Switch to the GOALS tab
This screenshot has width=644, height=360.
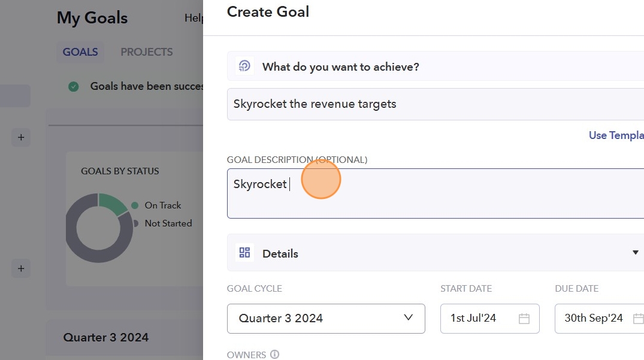click(80, 52)
